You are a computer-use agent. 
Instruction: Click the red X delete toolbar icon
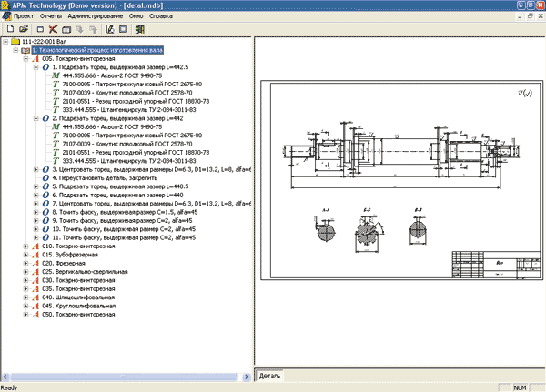tap(54, 29)
